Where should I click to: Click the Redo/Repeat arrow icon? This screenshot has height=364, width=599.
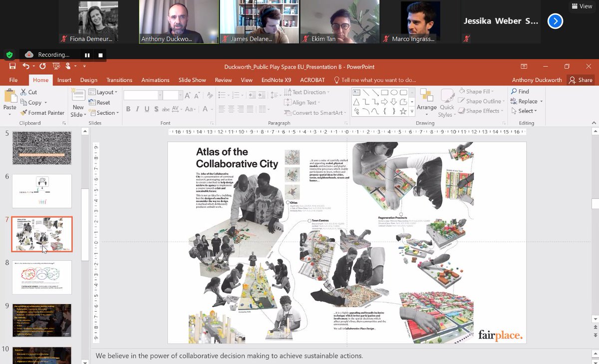pos(43,66)
